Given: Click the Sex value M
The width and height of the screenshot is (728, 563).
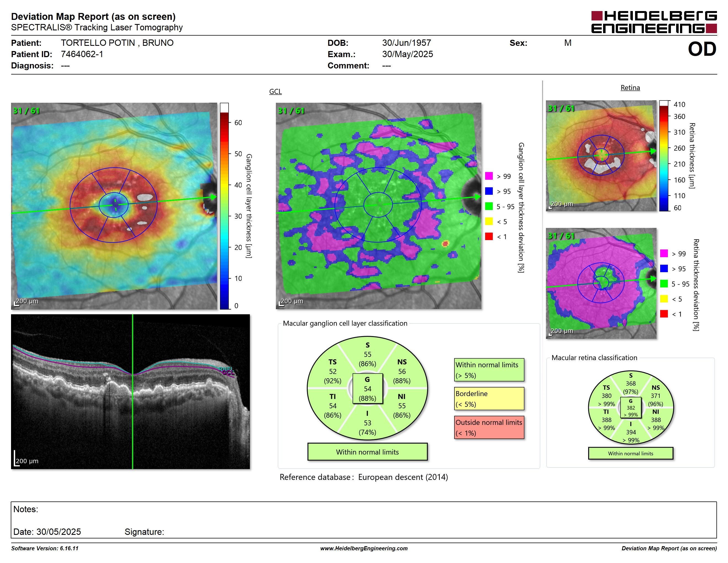Looking at the screenshot, I should tap(568, 43).
